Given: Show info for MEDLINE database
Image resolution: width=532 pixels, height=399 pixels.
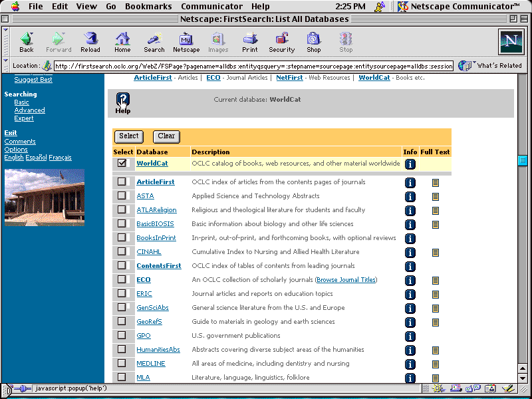Looking at the screenshot, I should (410, 364).
